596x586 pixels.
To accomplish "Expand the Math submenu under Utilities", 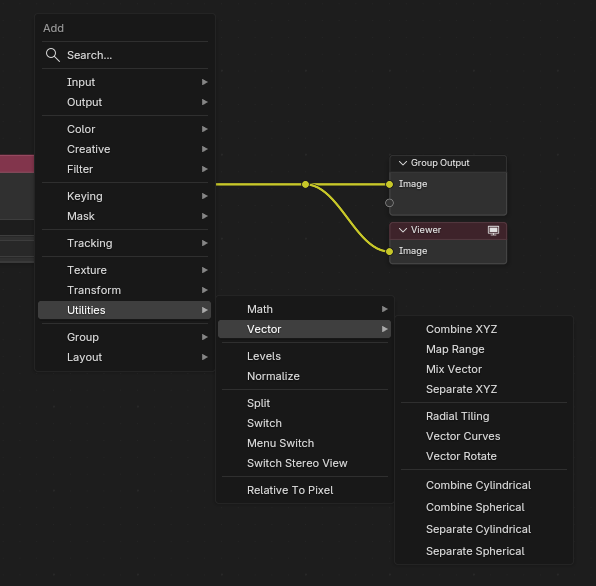I will (x=304, y=309).
